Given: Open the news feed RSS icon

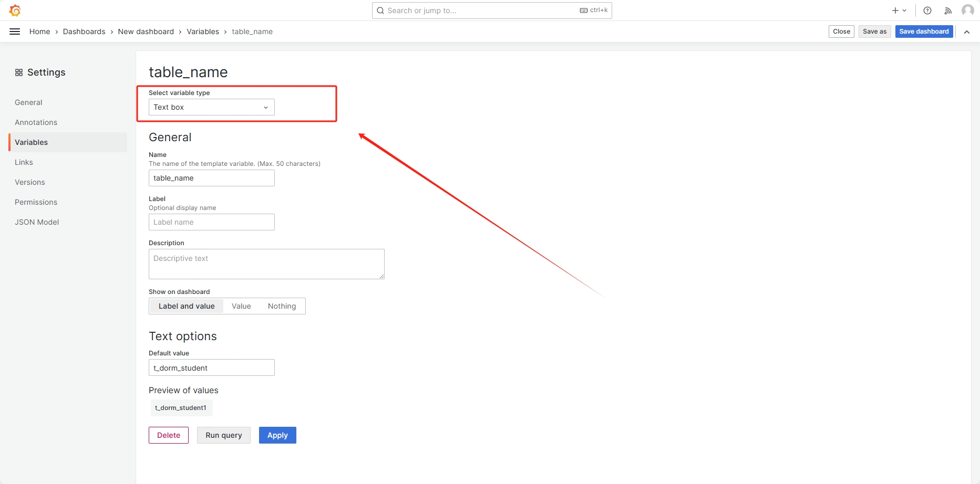Looking at the screenshot, I should [948, 10].
